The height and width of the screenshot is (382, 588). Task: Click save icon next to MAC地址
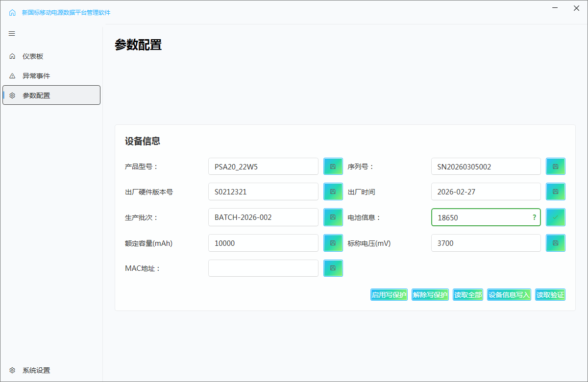pyautogui.click(x=333, y=268)
